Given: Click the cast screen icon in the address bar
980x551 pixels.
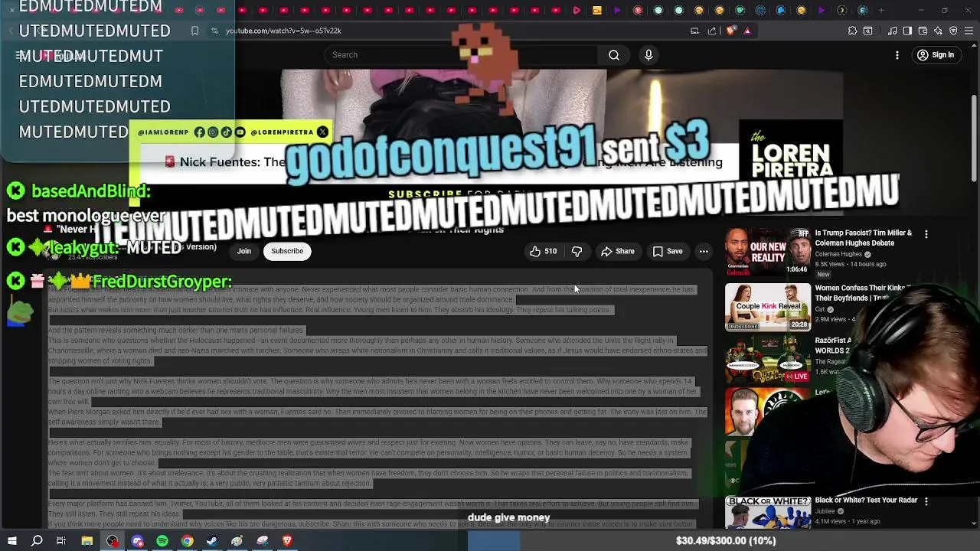Looking at the screenshot, I should pos(694,31).
